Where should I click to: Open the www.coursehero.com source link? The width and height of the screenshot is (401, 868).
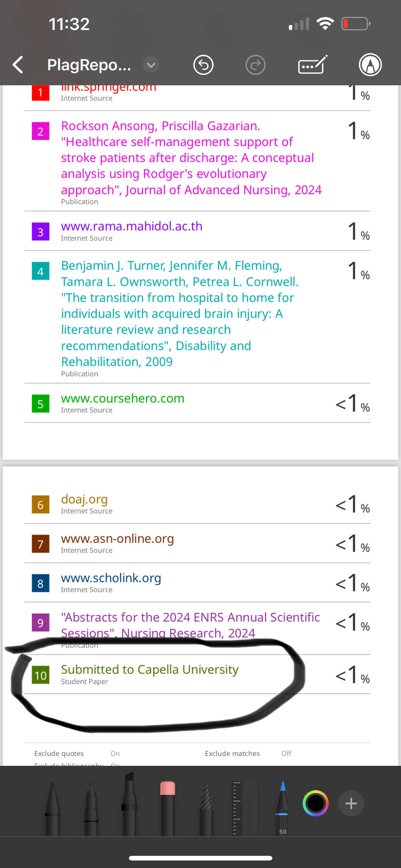pos(122,398)
